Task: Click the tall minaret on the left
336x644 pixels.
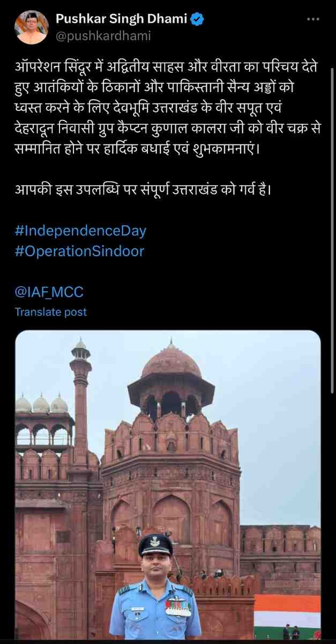Action: pyautogui.click(x=80, y=407)
